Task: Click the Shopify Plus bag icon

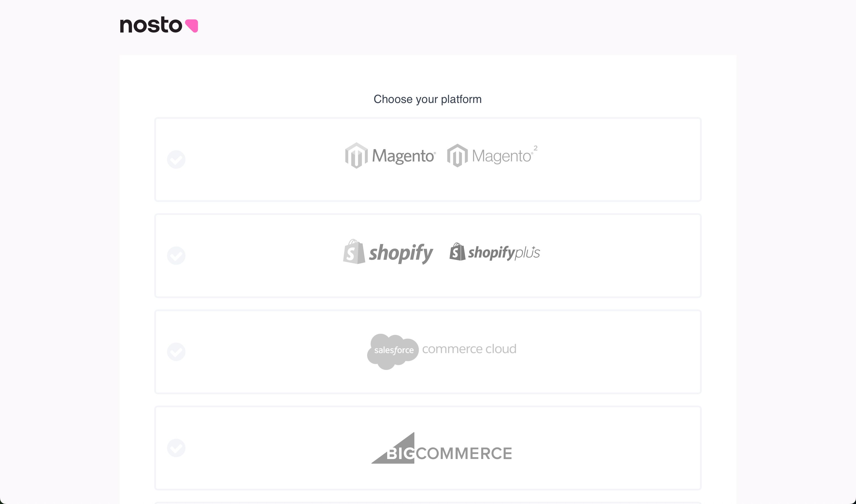Action: pyautogui.click(x=457, y=252)
